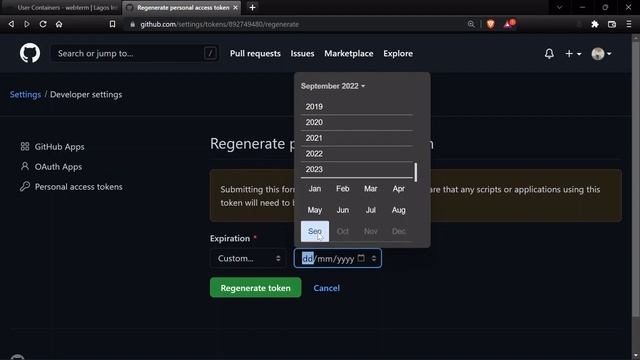Viewport: 640px width, 360px height.
Task: Select year 2022 in date picker
Action: 357,153
